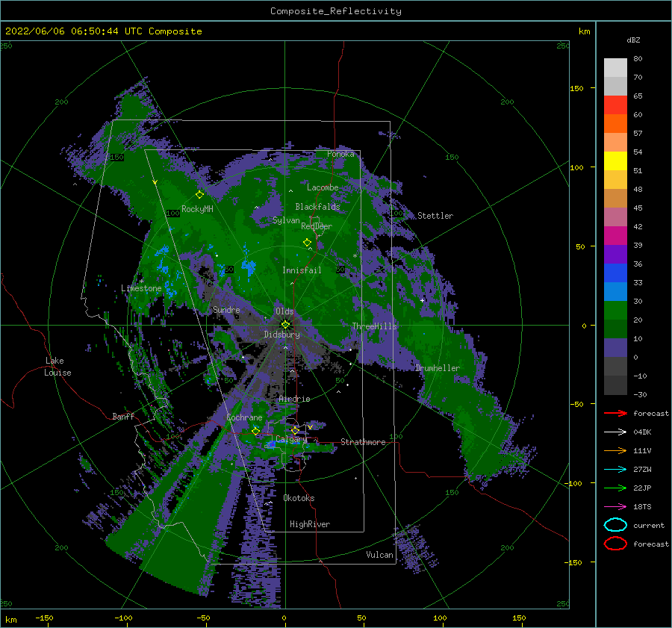The image size is (672, 628).
Task: Click the Okotoks town label
Action: [299, 498]
